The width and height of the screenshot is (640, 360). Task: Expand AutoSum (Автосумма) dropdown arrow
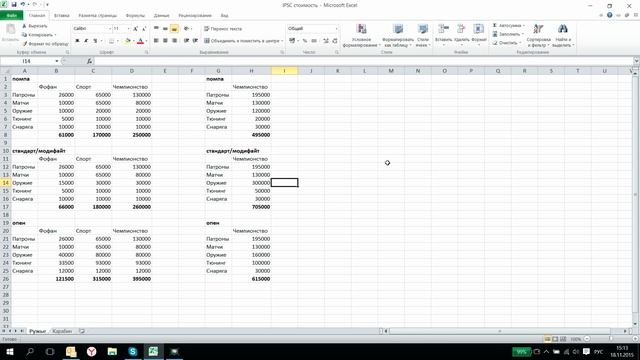coord(524,25)
